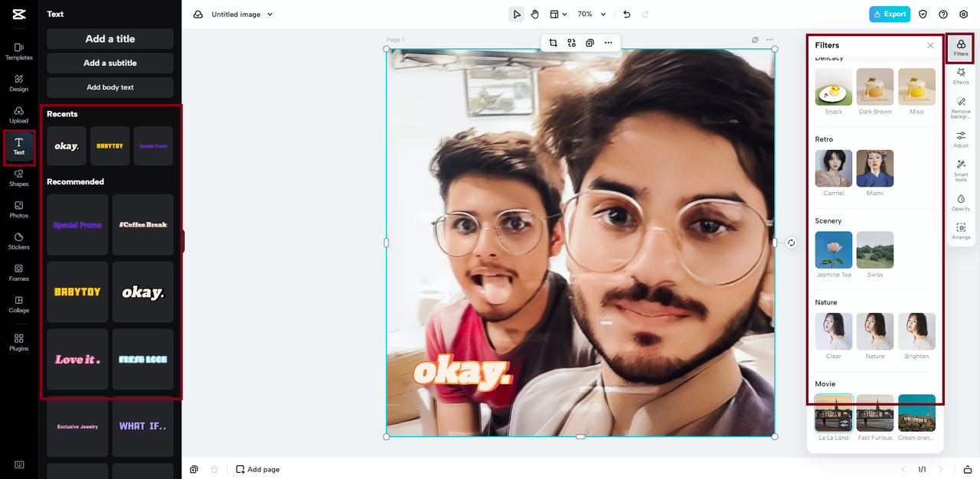Select the hand pan tool
The width and height of the screenshot is (980, 479).
pos(535,14)
